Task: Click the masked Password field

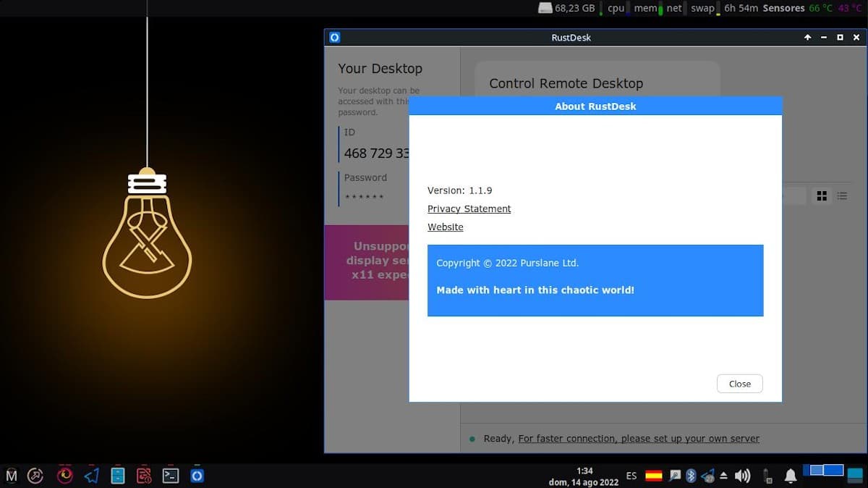Action: [365, 197]
